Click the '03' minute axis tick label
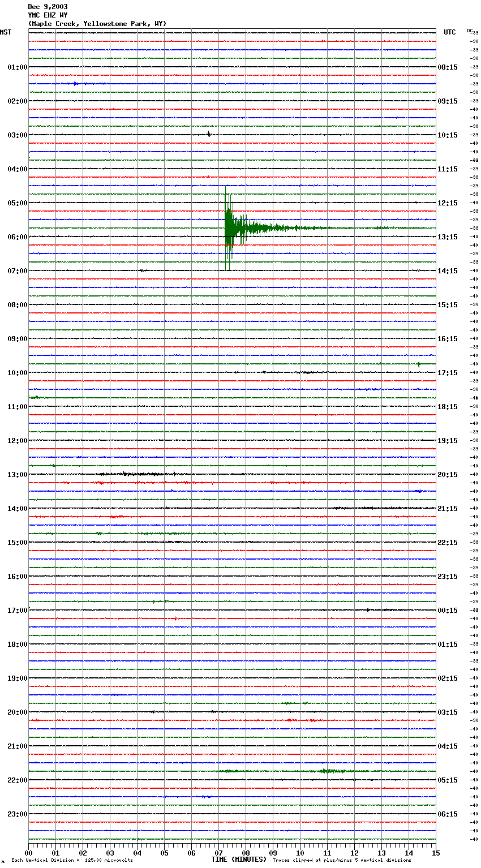The width and height of the screenshot is (481, 868). point(110,853)
